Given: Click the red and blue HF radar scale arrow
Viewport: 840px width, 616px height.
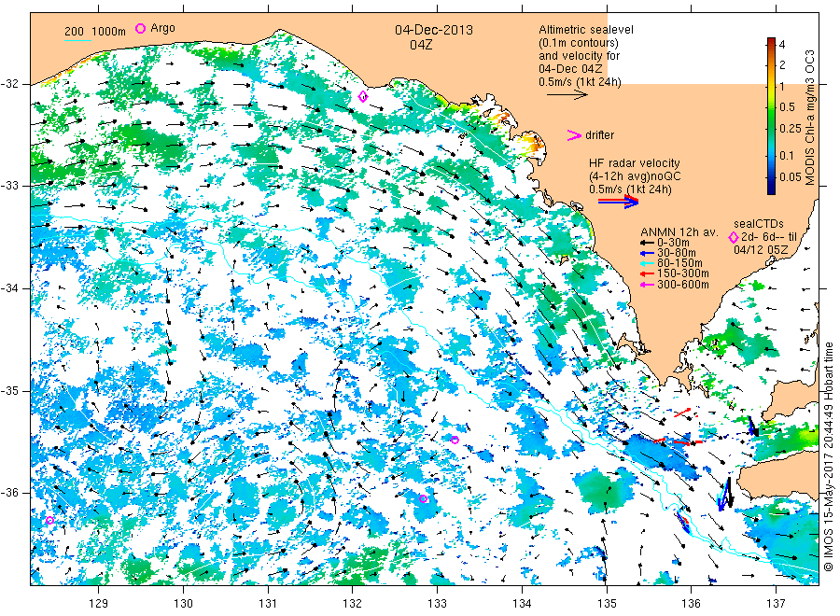Looking at the screenshot, I should tap(618, 201).
